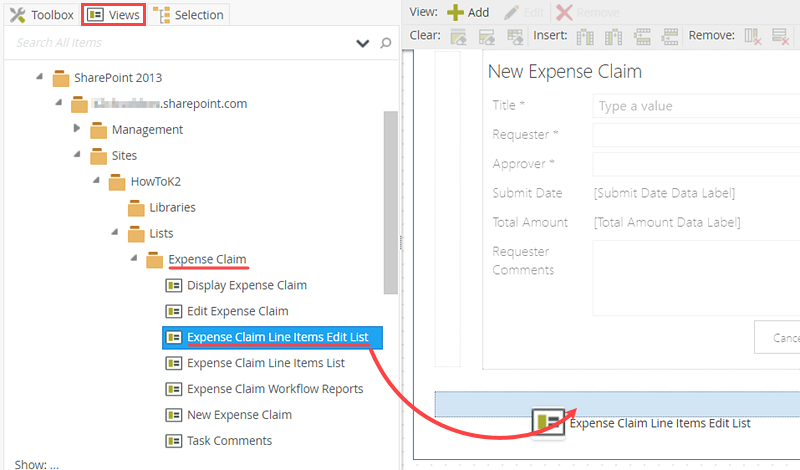Select the Task Comments view
The height and width of the screenshot is (470, 800).
click(x=229, y=440)
